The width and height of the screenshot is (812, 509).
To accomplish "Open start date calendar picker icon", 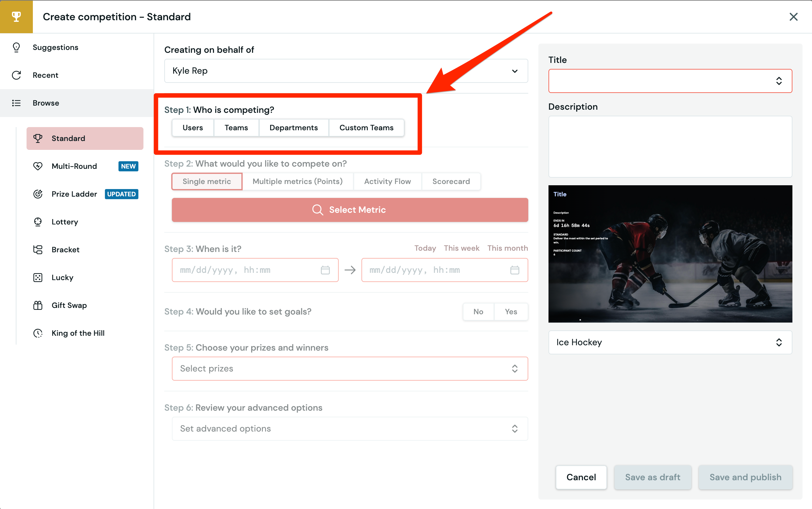I will point(325,270).
